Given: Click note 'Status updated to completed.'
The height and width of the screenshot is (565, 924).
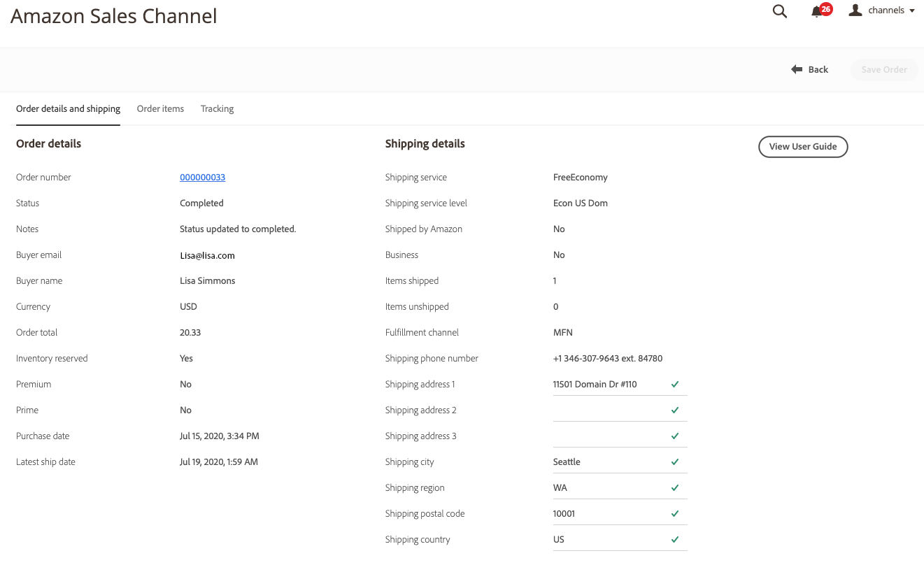Looking at the screenshot, I should coord(238,229).
